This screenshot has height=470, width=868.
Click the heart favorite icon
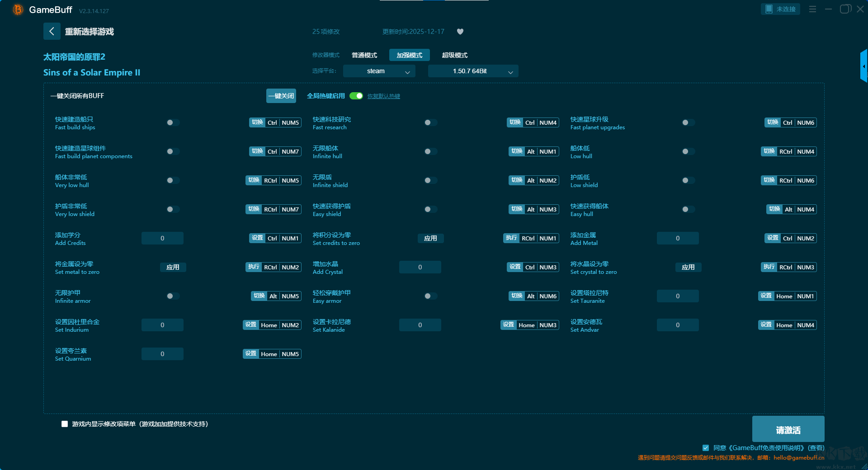[460, 32]
